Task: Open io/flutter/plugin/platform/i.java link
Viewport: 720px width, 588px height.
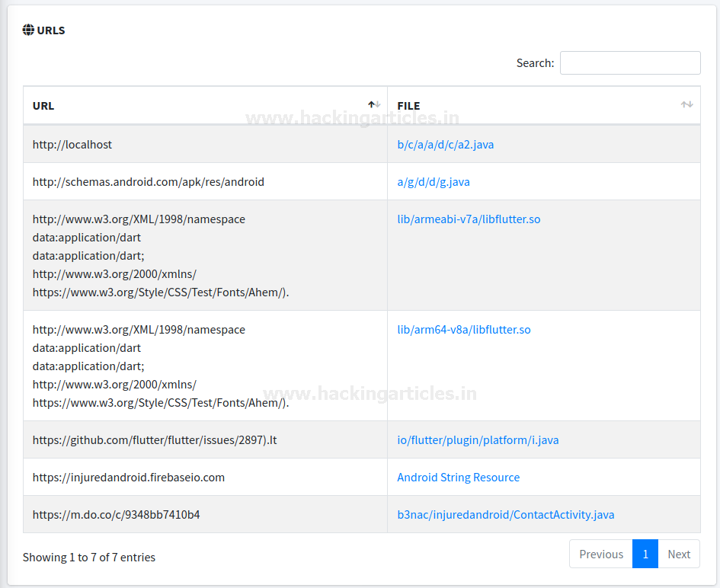Action: point(478,440)
